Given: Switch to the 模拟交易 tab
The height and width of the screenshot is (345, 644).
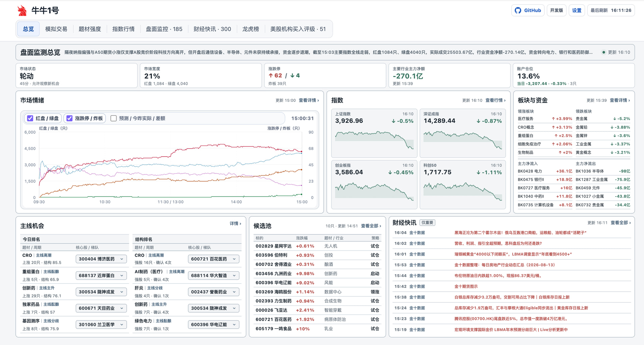Looking at the screenshot, I should (56, 29).
